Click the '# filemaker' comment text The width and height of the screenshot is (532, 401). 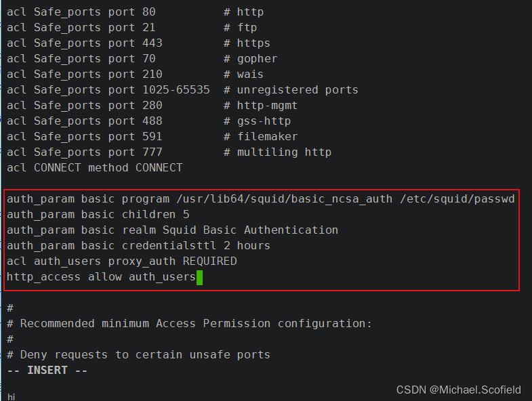[x=260, y=137]
